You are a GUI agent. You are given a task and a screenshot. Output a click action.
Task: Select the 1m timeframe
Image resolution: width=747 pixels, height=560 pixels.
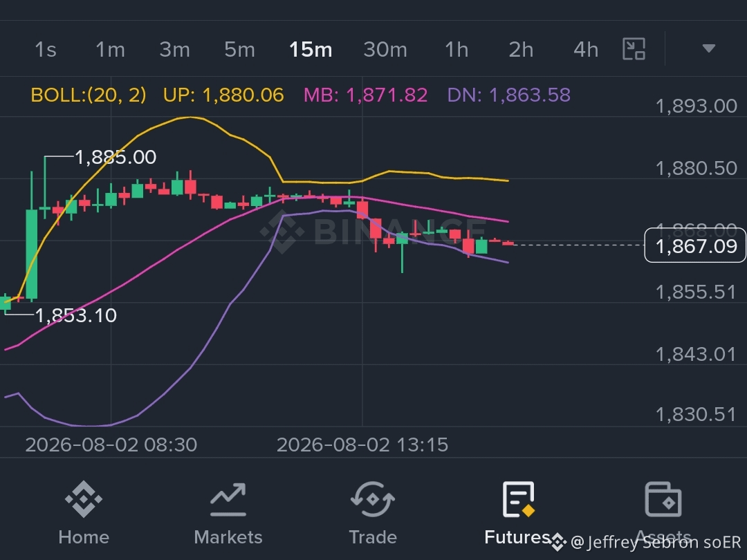pos(110,50)
